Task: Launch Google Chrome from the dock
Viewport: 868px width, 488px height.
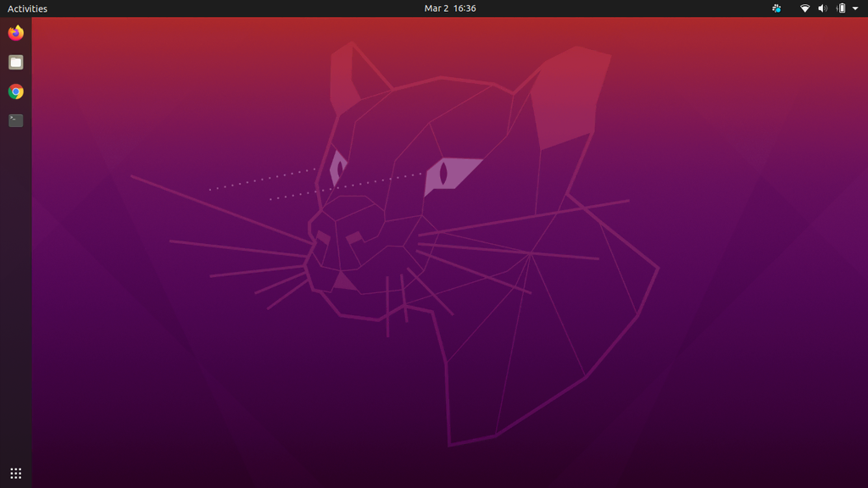Action: click(x=15, y=91)
